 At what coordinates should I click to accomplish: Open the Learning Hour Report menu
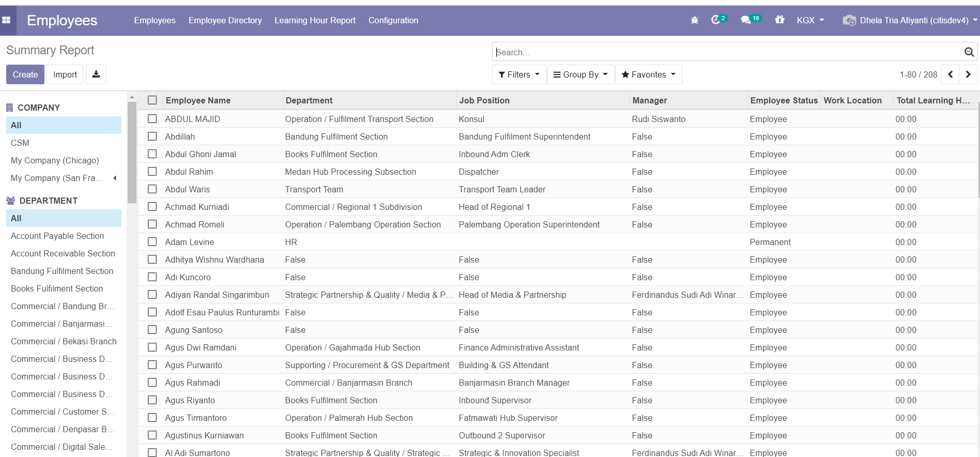(x=315, y=20)
